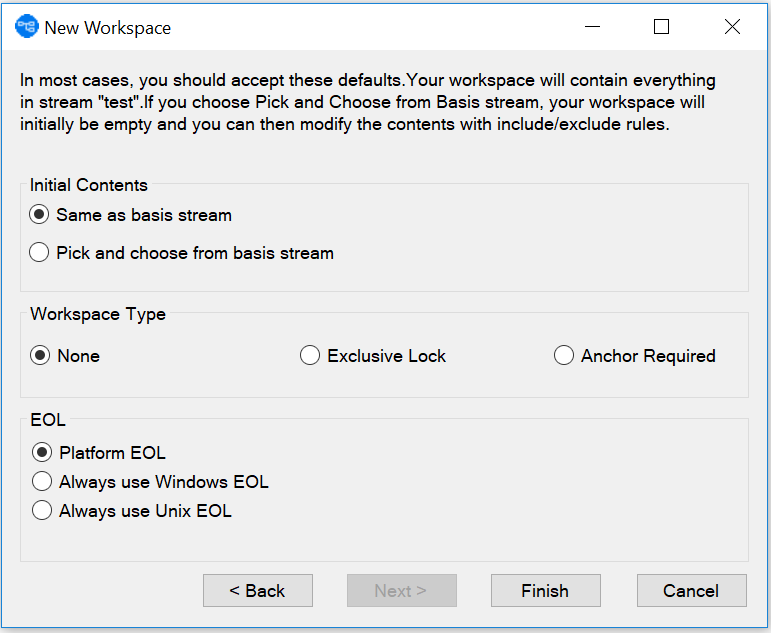Select "Same as basis stream" option

click(40, 215)
